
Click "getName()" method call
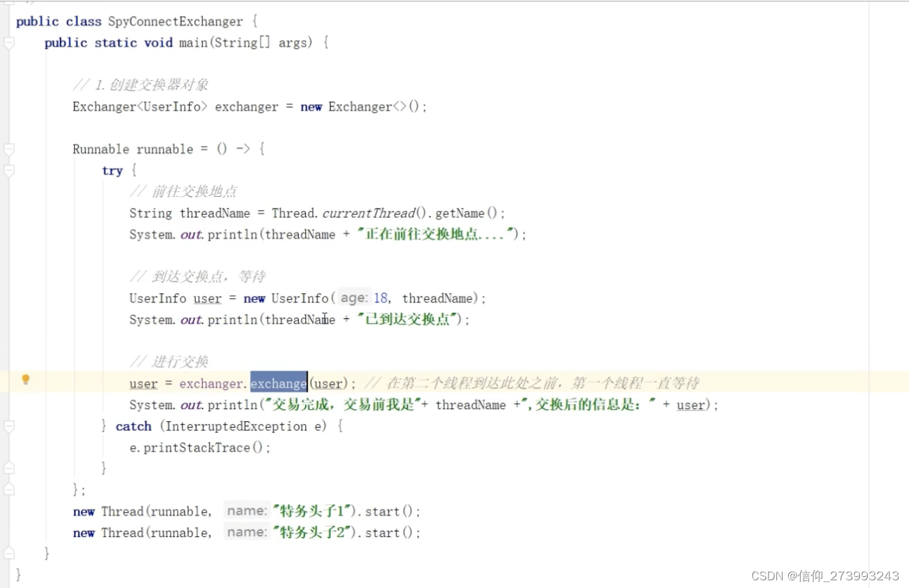466,213
